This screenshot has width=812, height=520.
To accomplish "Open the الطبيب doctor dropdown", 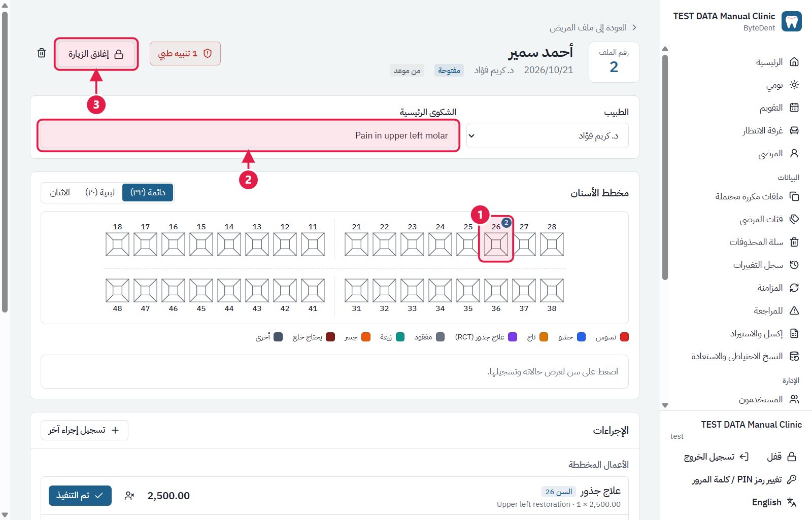I will click(x=548, y=135).
